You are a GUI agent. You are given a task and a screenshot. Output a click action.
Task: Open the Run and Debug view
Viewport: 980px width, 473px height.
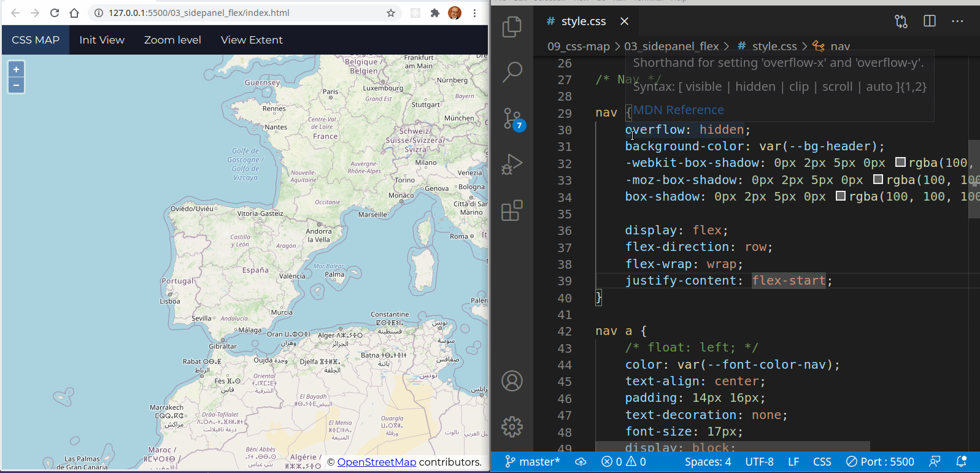[512, 164]
